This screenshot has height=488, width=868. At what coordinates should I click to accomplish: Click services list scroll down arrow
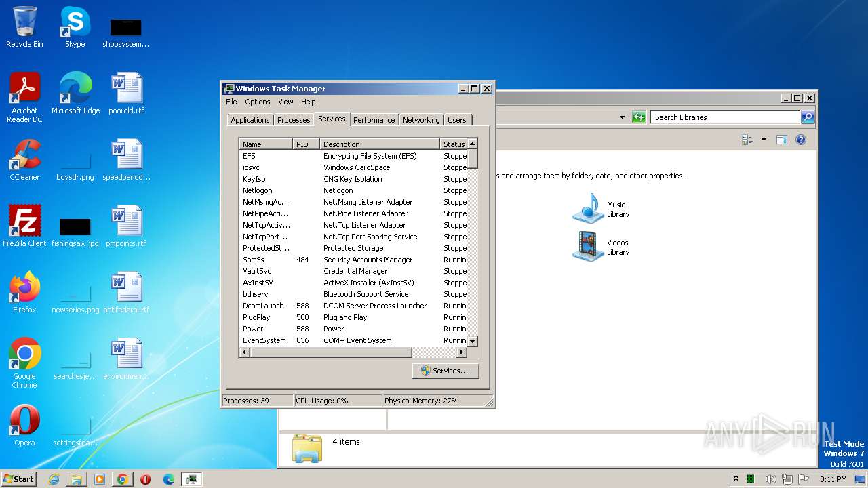click(x=473, y=341)
